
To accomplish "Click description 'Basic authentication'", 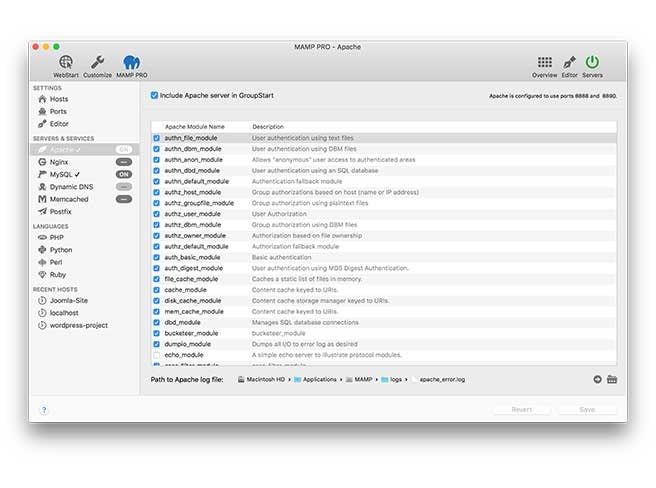I will pos(282,257).
